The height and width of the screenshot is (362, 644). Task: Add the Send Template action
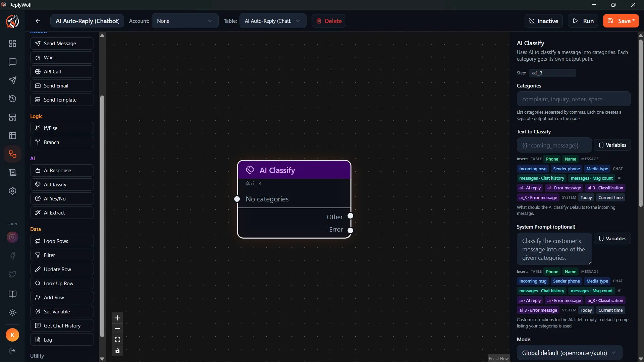62,100
